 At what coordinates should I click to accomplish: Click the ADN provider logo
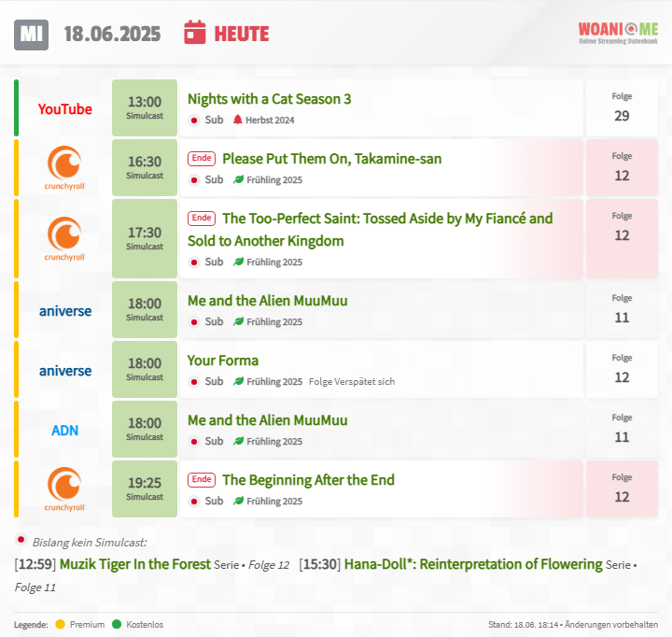[64, 431]
